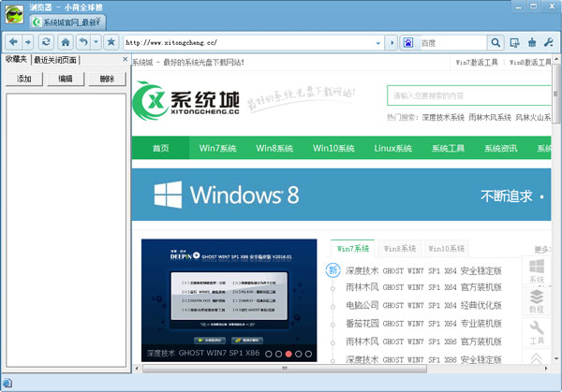Image resolution: width=562 pixels, height=392 pixels.
Task: Open Linux系统 in the navigation bar
Action: 392,148
